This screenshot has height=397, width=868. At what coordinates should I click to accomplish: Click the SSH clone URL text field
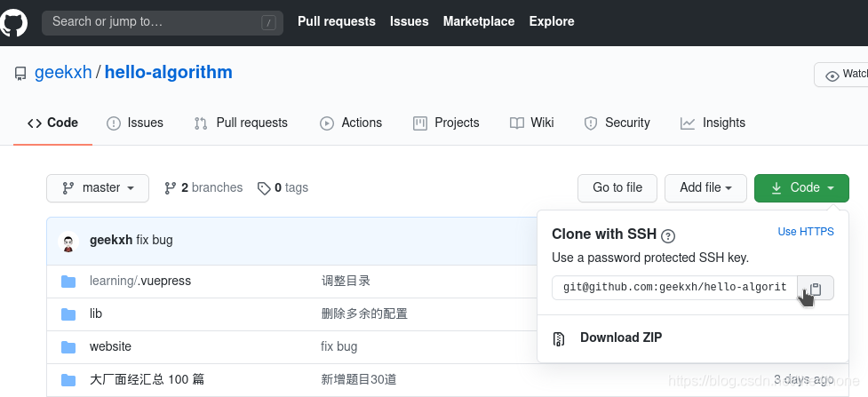point(675,288)
